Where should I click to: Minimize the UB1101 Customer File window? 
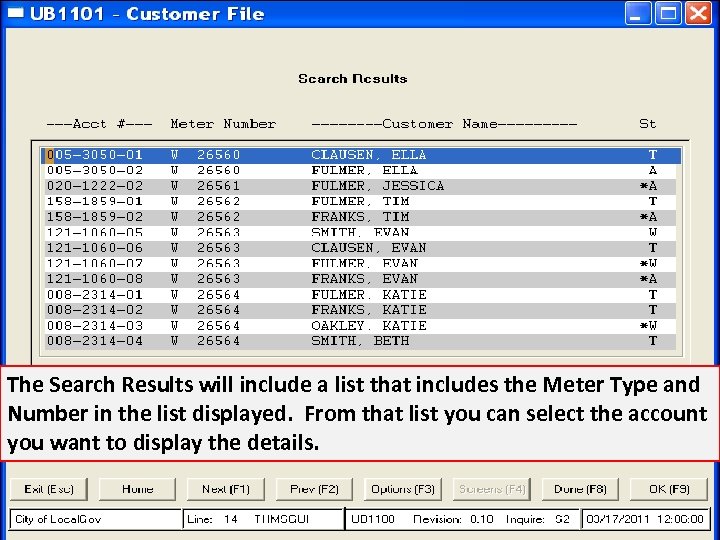click(638, 13)
